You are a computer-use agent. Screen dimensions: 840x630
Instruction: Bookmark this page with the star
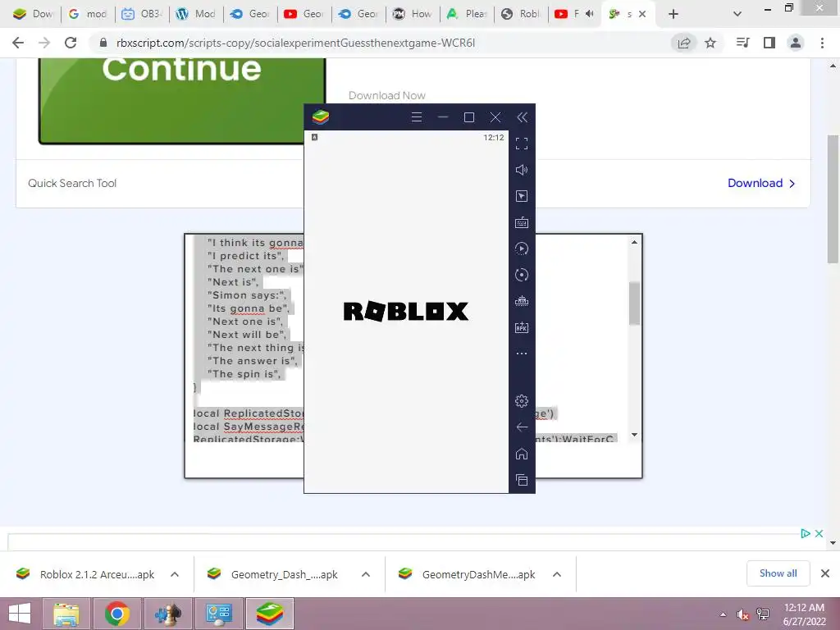tap(710, 43)
